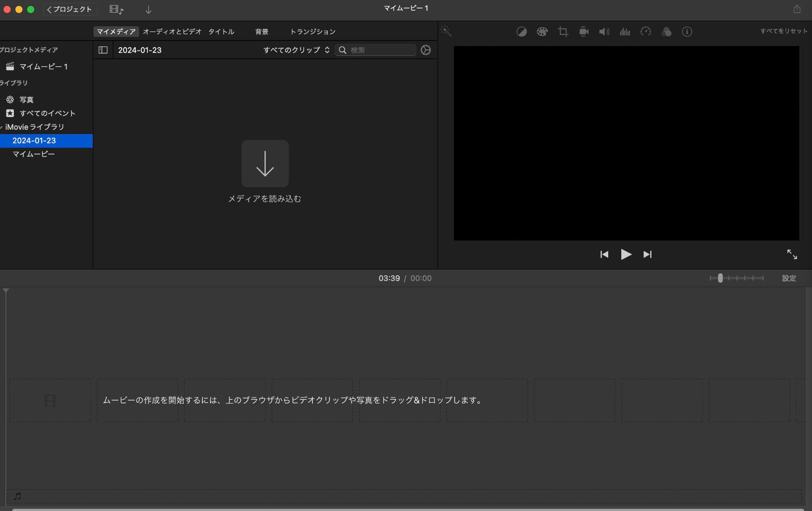The width and height of the screenshot is (812, 511).
Task: Open browser settings gear icon
Action: click(x=426, y=50)
